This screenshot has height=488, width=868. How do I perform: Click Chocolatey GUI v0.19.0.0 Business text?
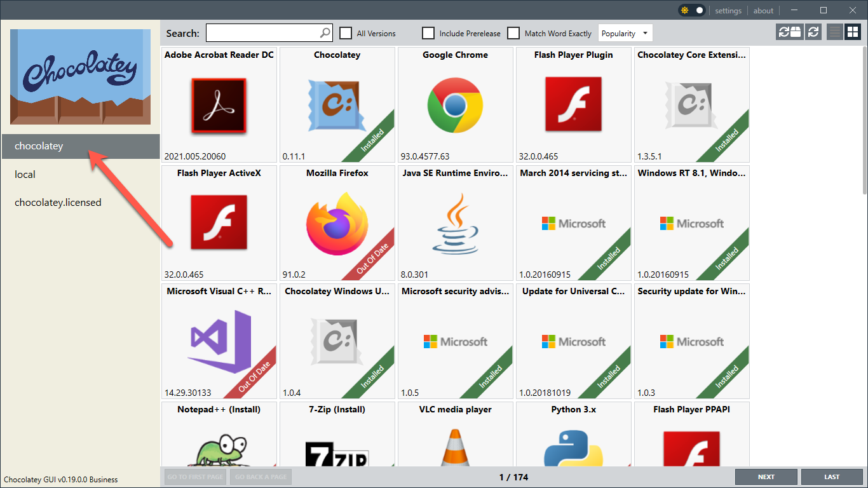coord(61,480)
